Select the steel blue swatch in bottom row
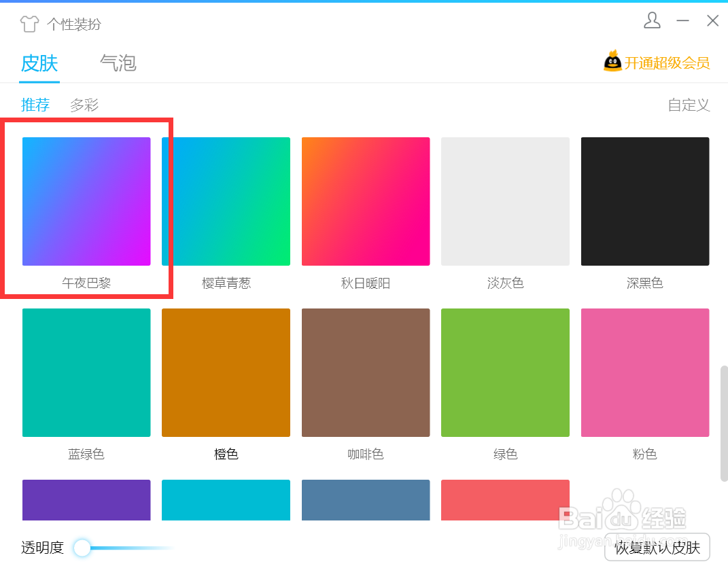 pos(366,500)
